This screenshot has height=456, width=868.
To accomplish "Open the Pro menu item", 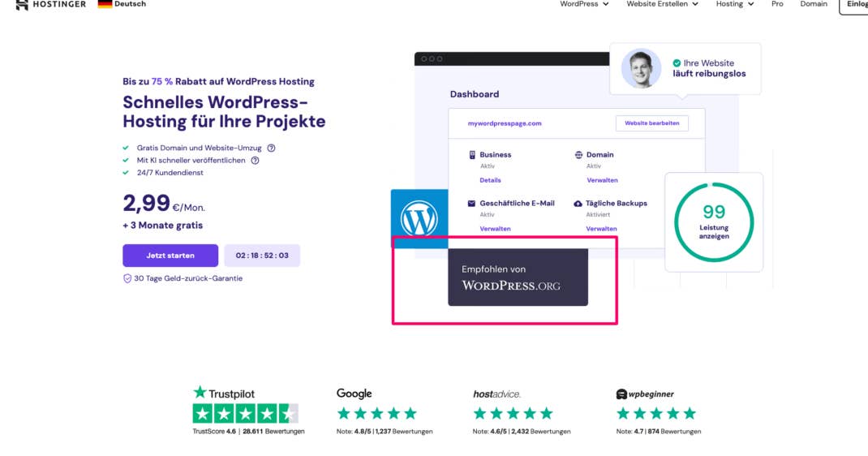I will 777,4.
